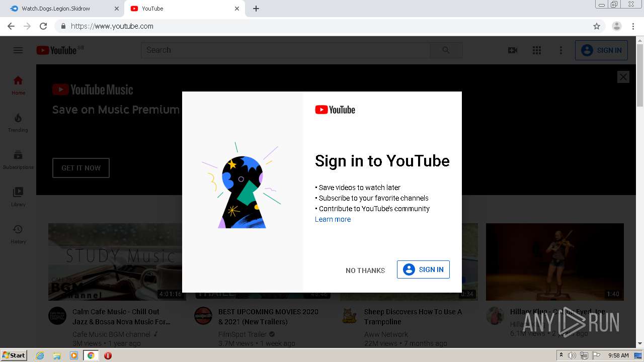Image resolution: width=644 pixels, height=362 pixels.
Task: Click the SIGN IN button in the dialog
Action: click(x=423, y=269)
